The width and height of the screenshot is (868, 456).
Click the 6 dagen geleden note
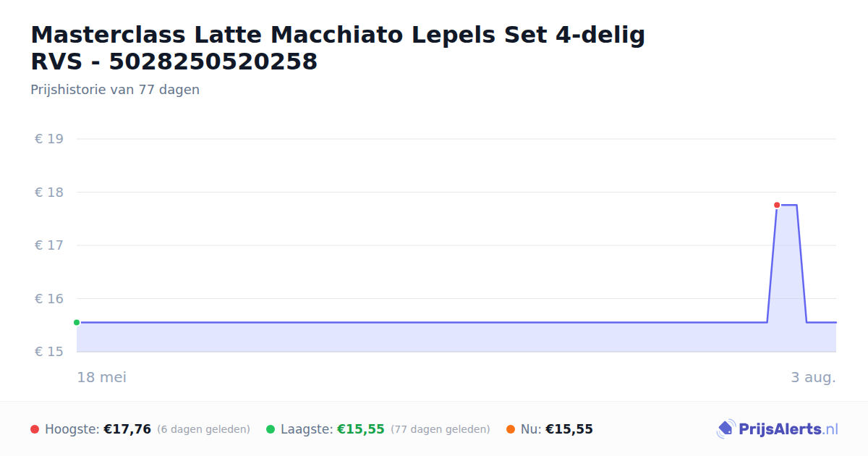click(x=203, y=430)
